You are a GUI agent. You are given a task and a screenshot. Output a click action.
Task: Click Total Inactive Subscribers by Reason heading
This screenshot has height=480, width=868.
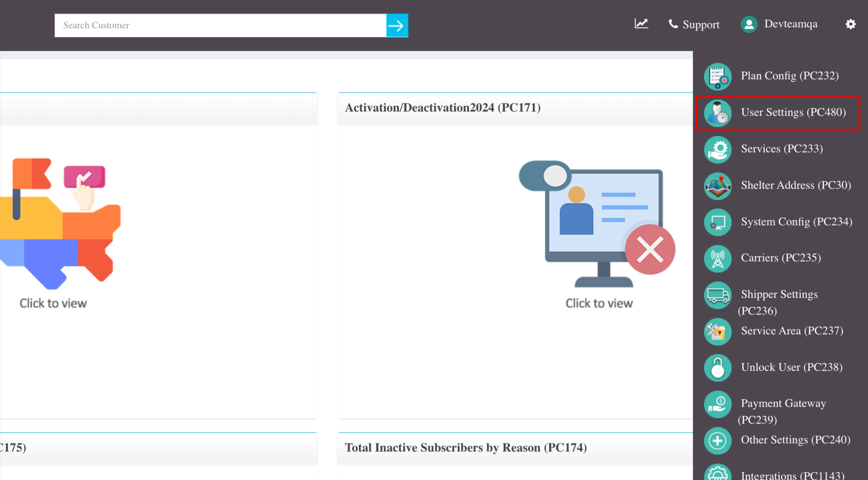466,447
